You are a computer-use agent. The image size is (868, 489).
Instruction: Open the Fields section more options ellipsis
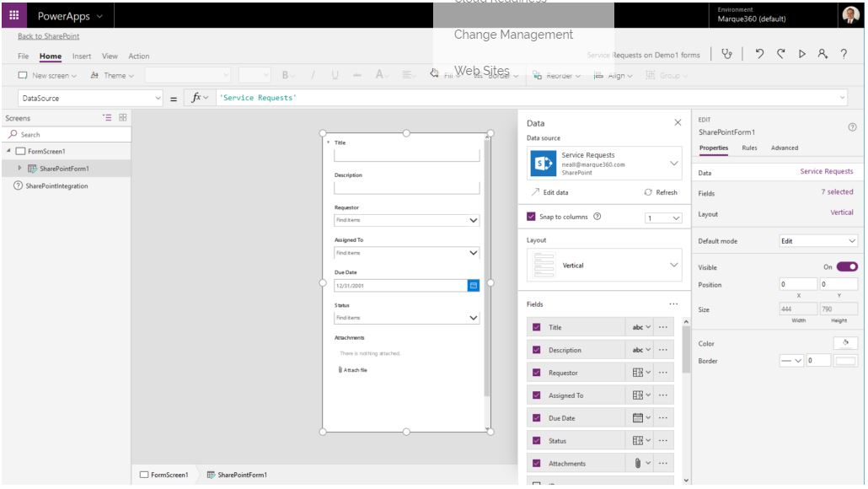(x=673, y=304)
